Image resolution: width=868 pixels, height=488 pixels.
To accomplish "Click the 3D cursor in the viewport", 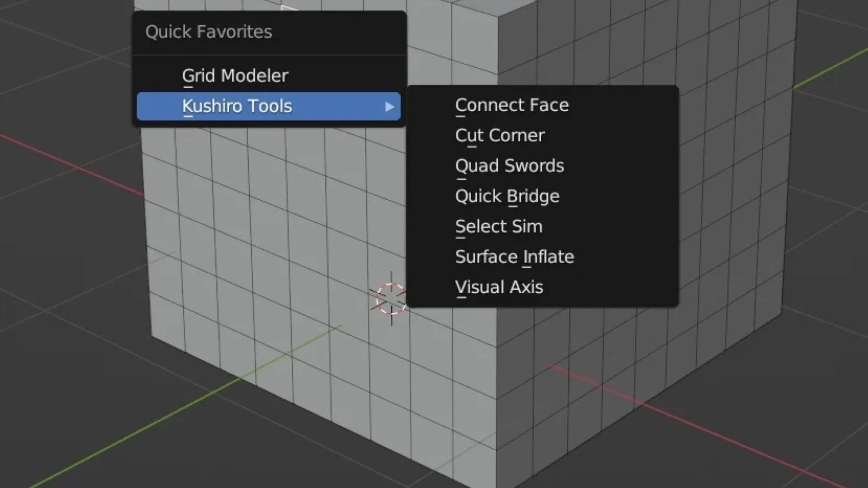I will (391, 299).
